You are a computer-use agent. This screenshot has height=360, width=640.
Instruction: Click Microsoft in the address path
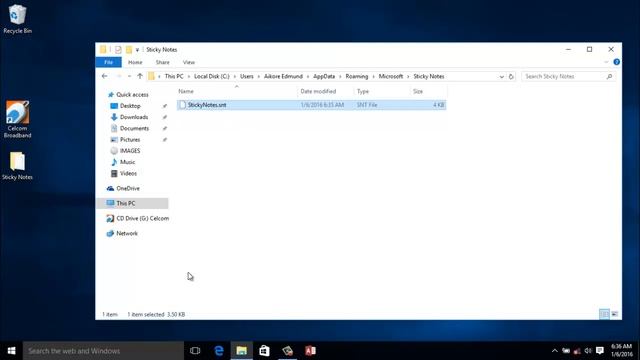click(391, 76)
